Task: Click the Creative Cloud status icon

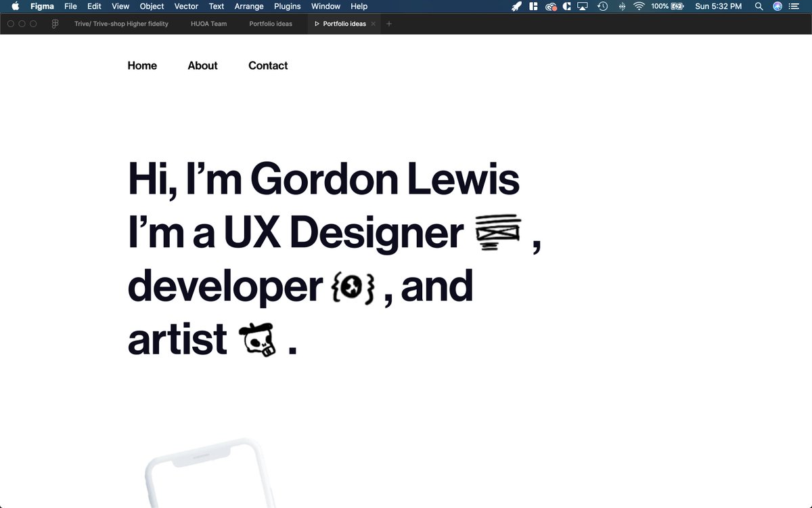Action: 551,6
